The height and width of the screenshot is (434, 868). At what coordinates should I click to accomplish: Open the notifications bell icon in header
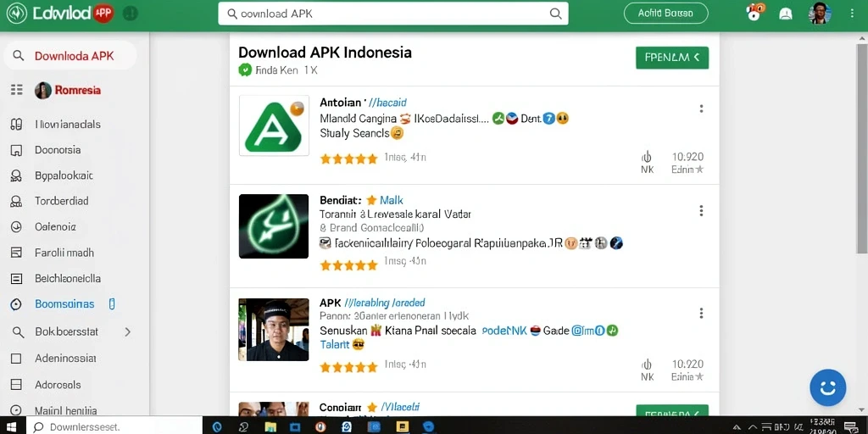pos(786,14)
